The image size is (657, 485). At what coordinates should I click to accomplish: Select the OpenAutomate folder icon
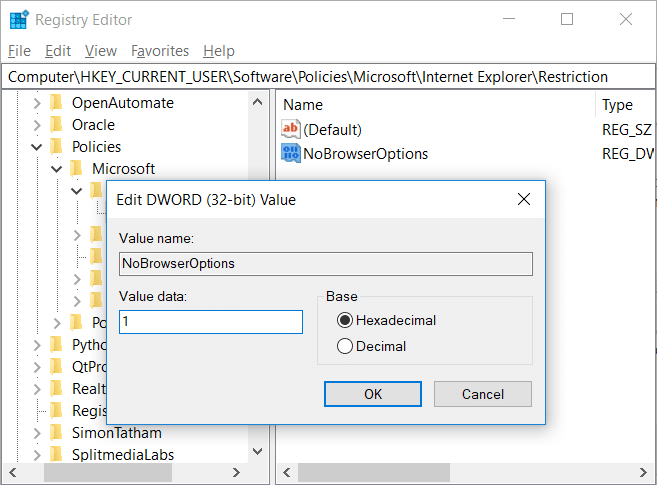(56, 103)
